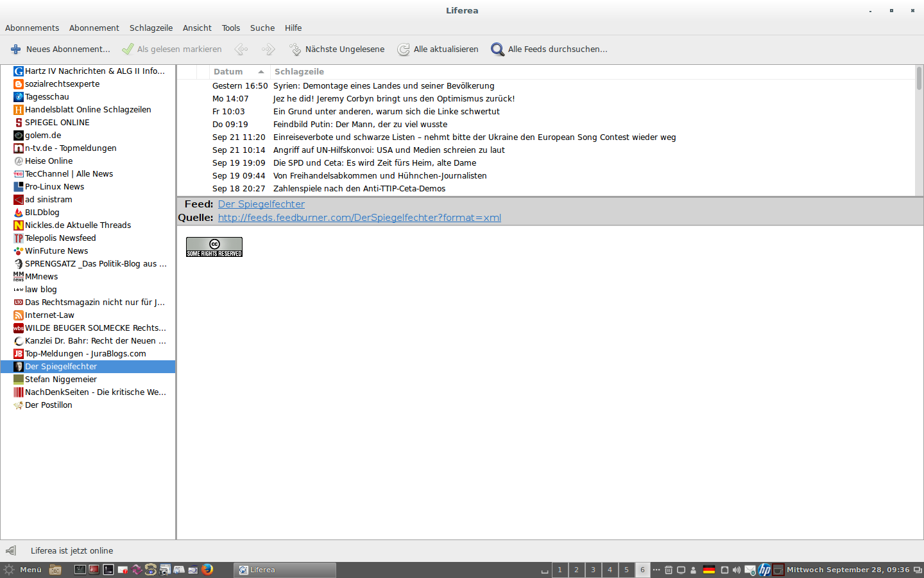Viewport: 924px width, 578px height.
Task: Open the Suche menu
Action: pyautogui.click(x=262, y=28)
